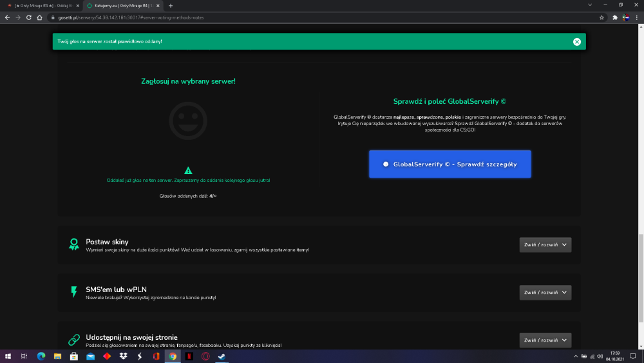Collapse the Udostępnij na swojej stronie section

[545, 340]
